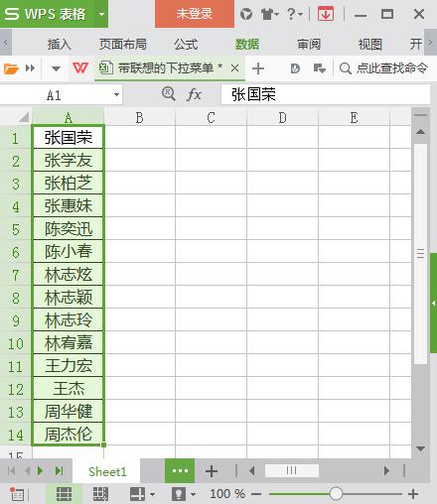Click horizontal scrollbar left arrow
This screenshot has width=437, height=504.
tap(252, 470)
